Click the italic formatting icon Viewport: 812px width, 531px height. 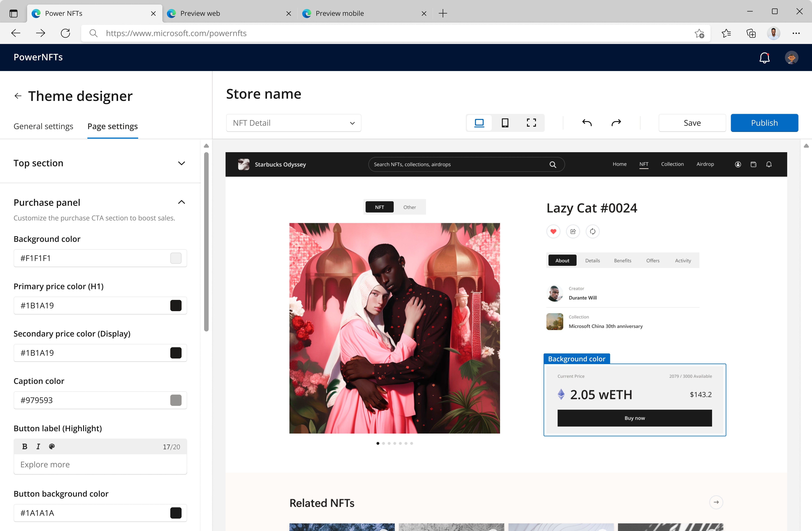(38, 446)
